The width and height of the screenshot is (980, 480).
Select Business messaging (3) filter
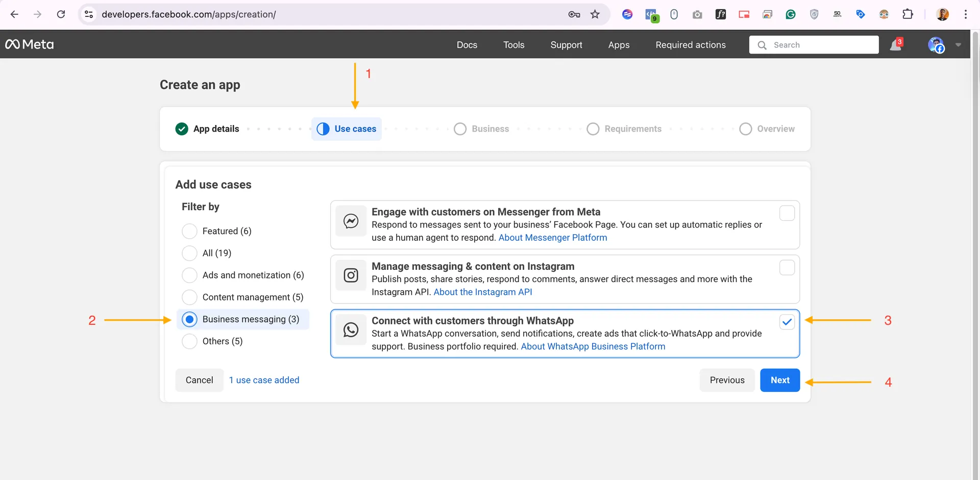pos(189,319)
